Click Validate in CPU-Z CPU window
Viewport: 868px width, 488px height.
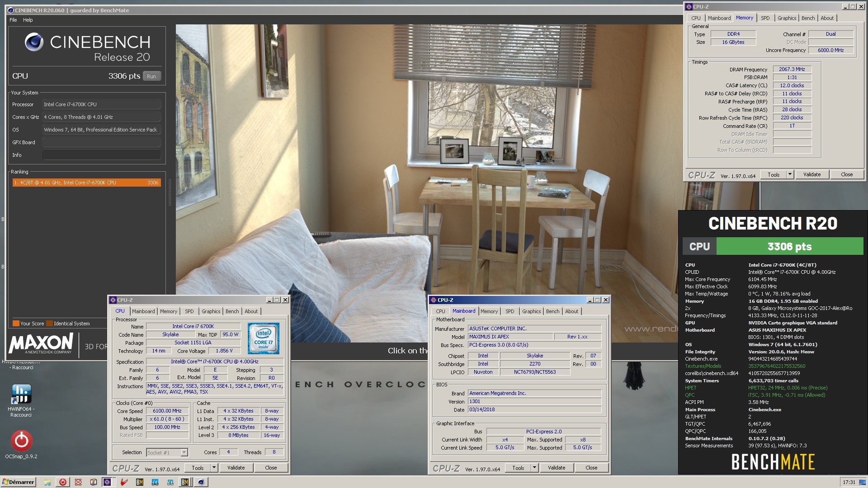click(x=236, y=468)
